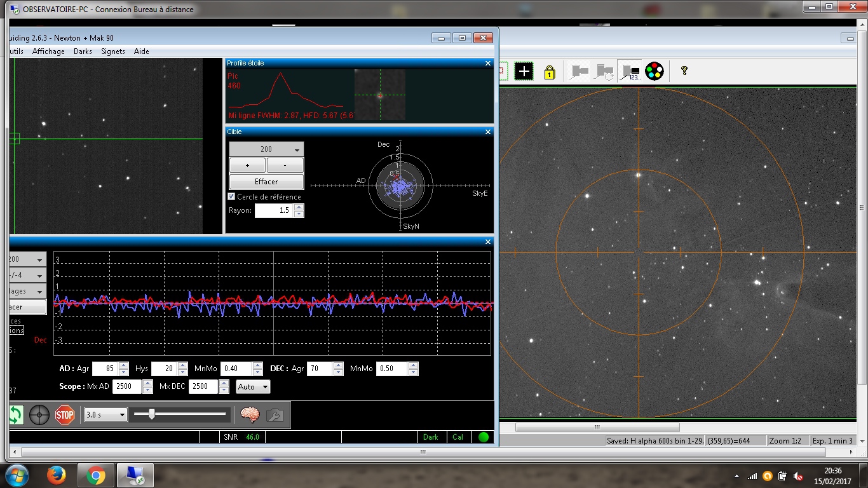Toggle the Cercle de référence checkbox

[x=232, y=197]
